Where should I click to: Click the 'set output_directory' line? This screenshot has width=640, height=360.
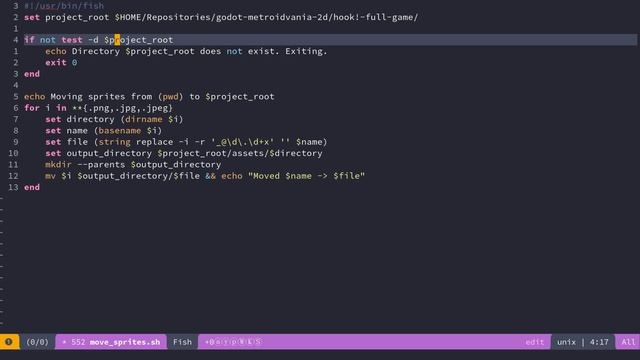point(184,153)
